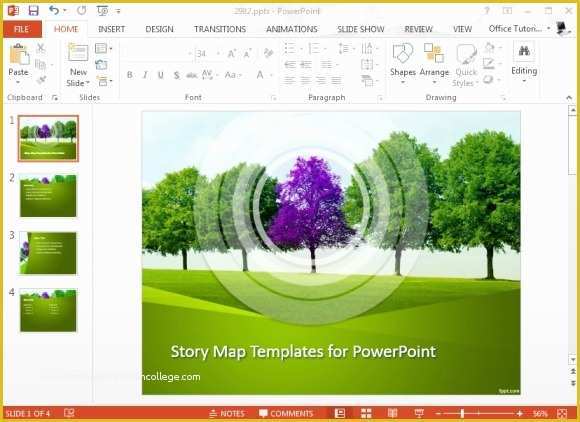Click the Paste clipboard icon
Screen dimensions: 580x422
[x=19, y=54]
